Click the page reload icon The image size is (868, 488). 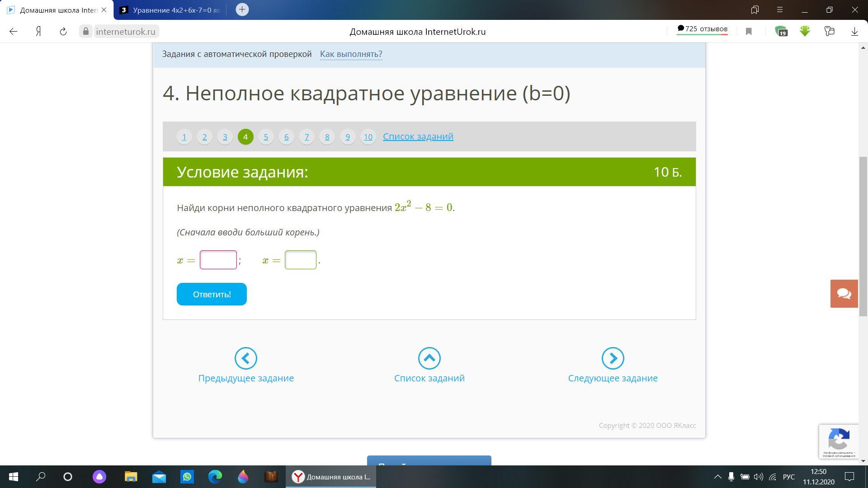pos(63,31)
